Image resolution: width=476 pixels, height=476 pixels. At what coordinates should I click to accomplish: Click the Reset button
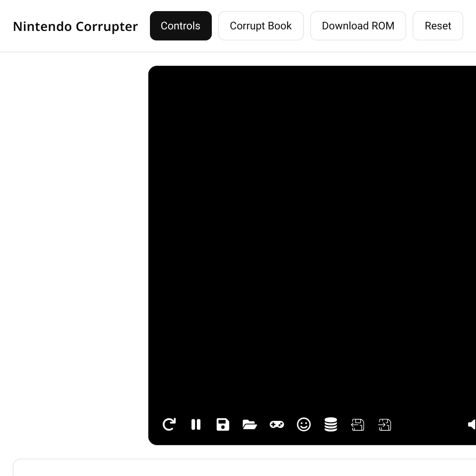coord(438,26)
